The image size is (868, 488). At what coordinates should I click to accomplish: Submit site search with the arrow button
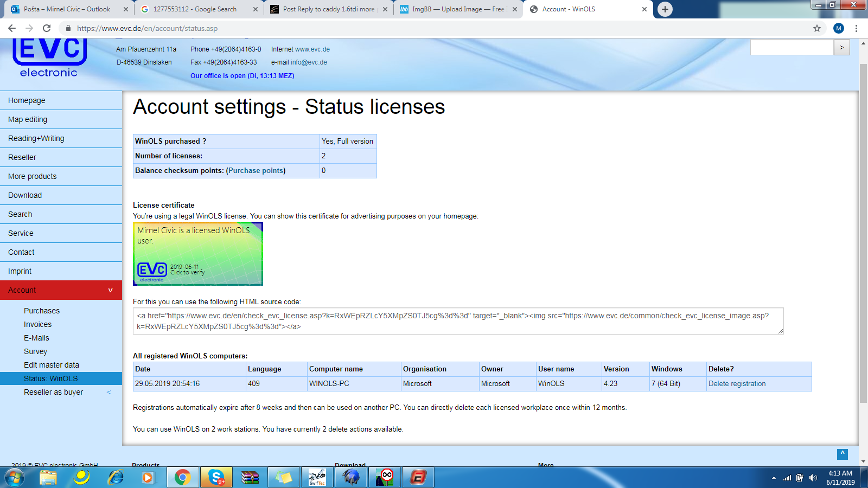point(842,48)
